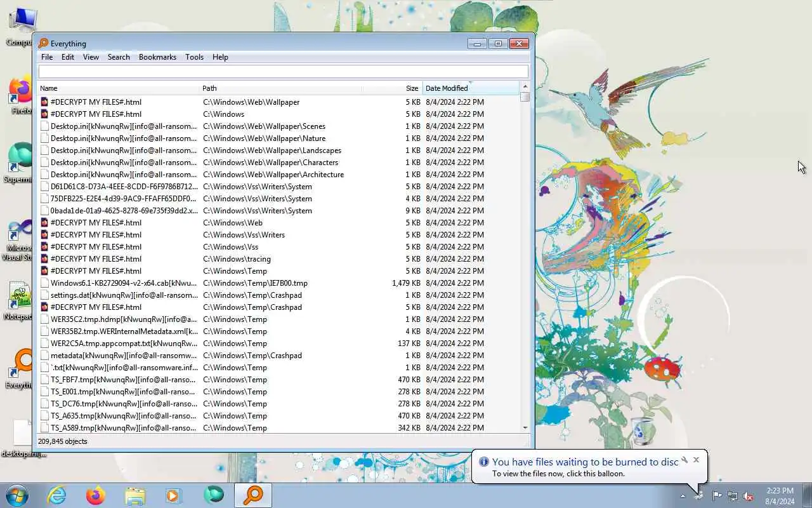Viewport: 812px width, 508px height.
Task: Open the Windows Start button
Action: pyautogui.click(x=17, y=495)
